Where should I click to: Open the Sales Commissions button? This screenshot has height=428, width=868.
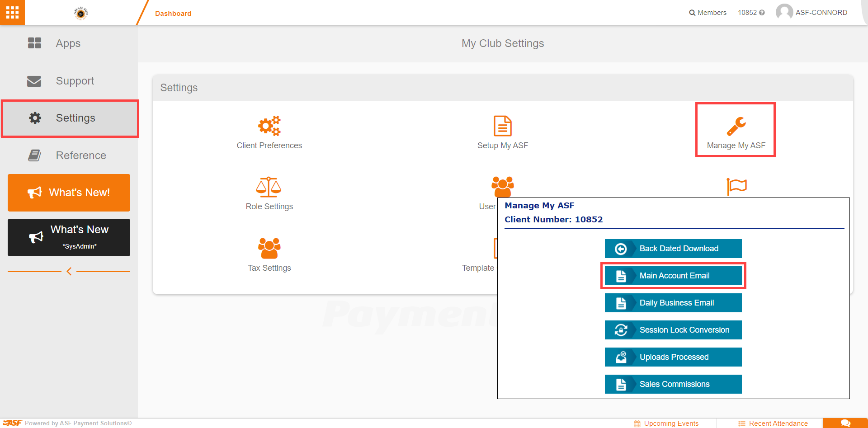pos(673,384)
